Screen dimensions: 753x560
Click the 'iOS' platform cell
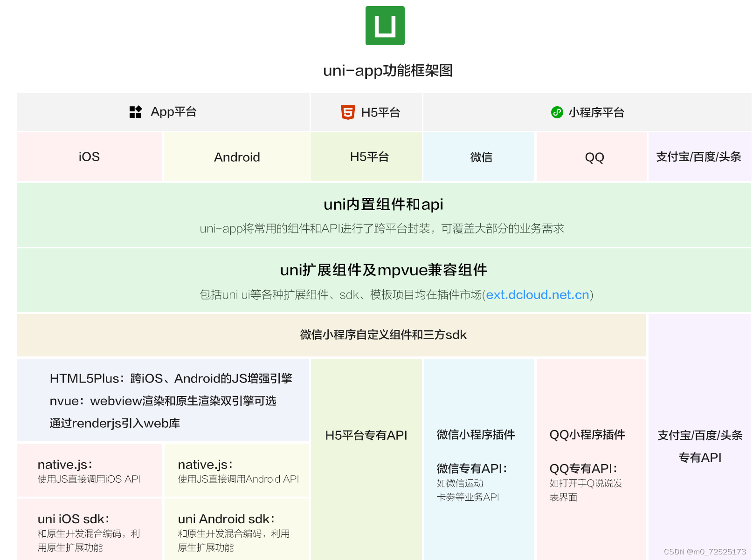89,157
